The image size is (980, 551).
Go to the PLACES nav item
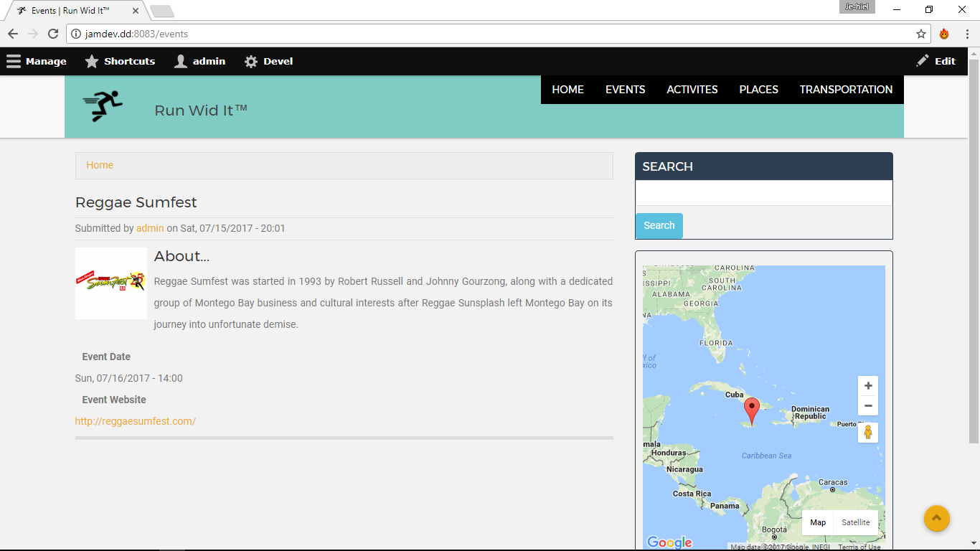point(758,90)
